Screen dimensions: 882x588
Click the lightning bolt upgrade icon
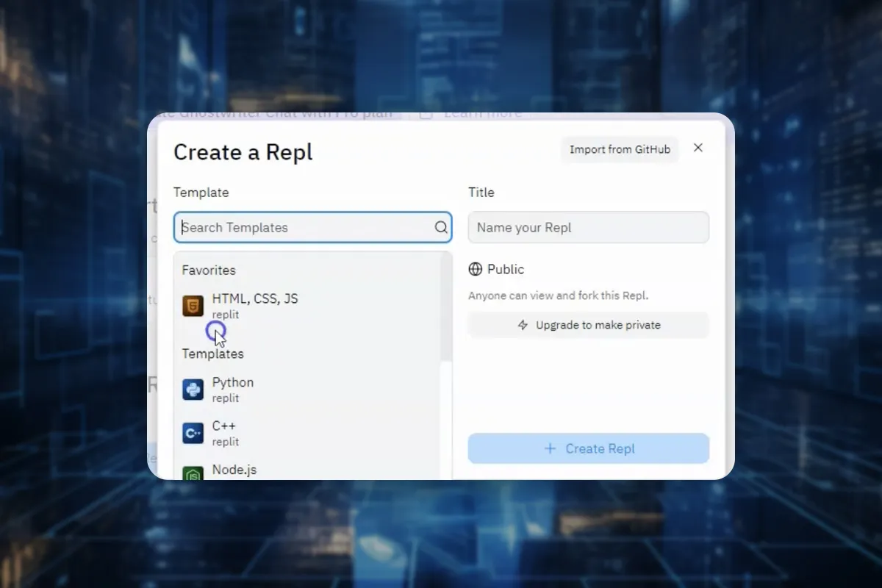(523, 325)
